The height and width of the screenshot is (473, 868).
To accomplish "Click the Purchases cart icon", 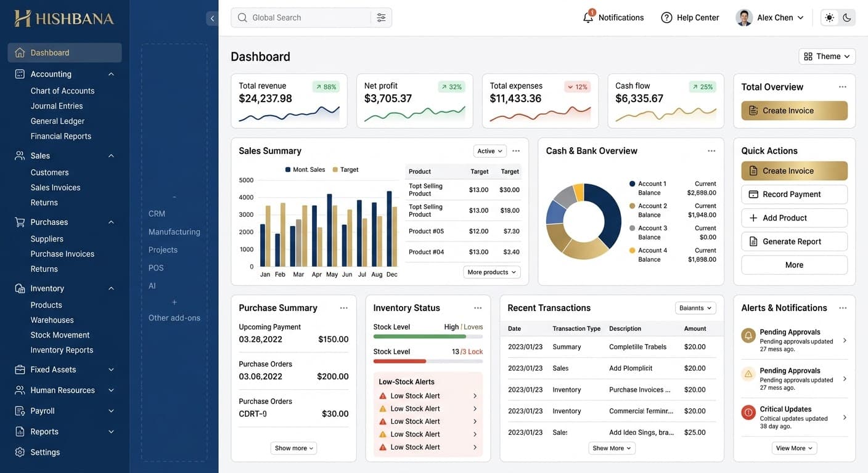I will tap(20, 222).
